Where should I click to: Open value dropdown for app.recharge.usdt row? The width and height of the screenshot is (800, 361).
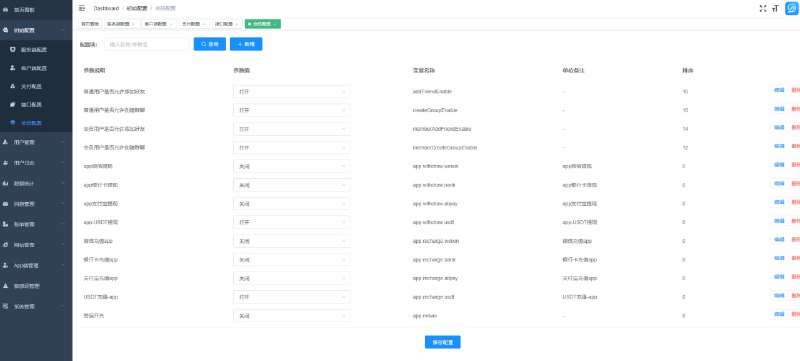(292, 297)
